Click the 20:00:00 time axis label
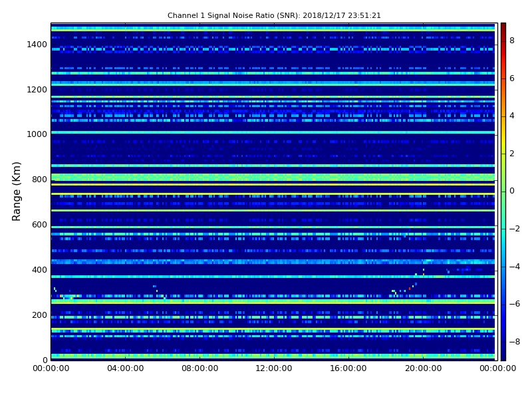 tap(423, 368)
